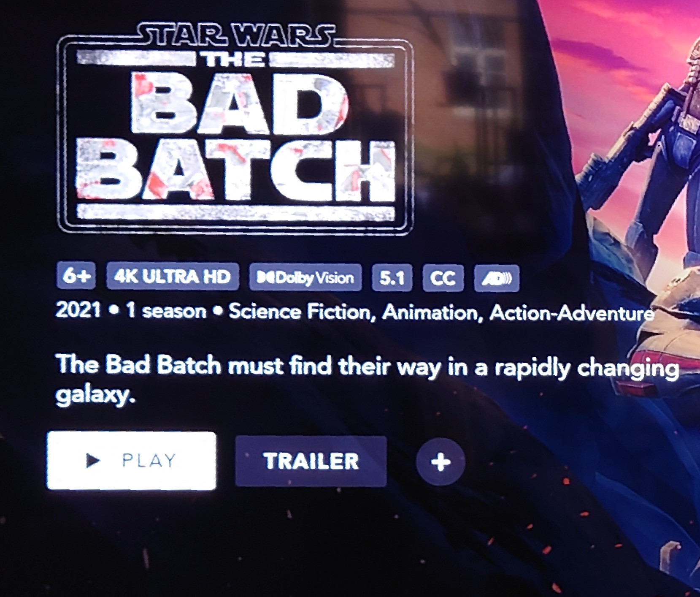Click the 4K ULTRA HD badge
The height and width of the screenshot is (597, 700).
pyautogui.click(x=173, y=277)
